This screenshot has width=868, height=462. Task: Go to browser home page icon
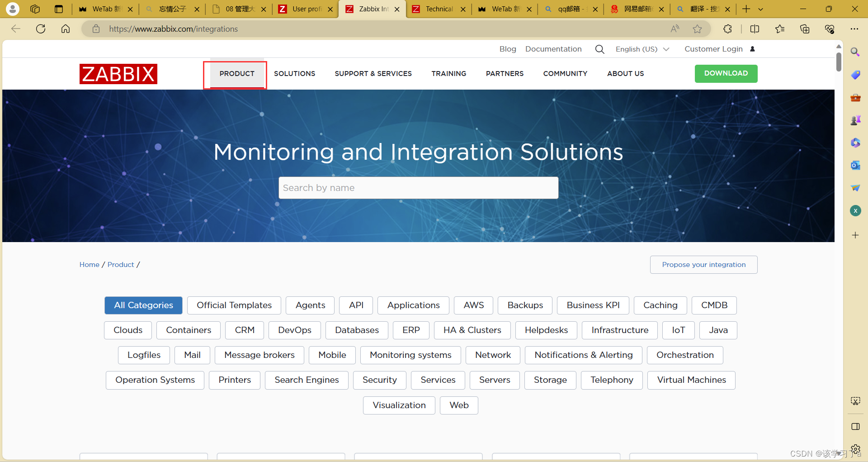66,29
